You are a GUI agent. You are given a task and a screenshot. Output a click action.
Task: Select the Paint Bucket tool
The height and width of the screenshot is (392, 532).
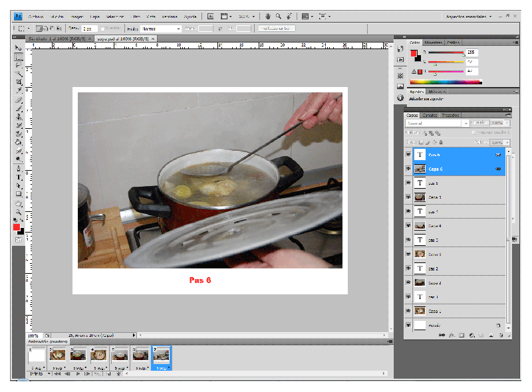19,142
